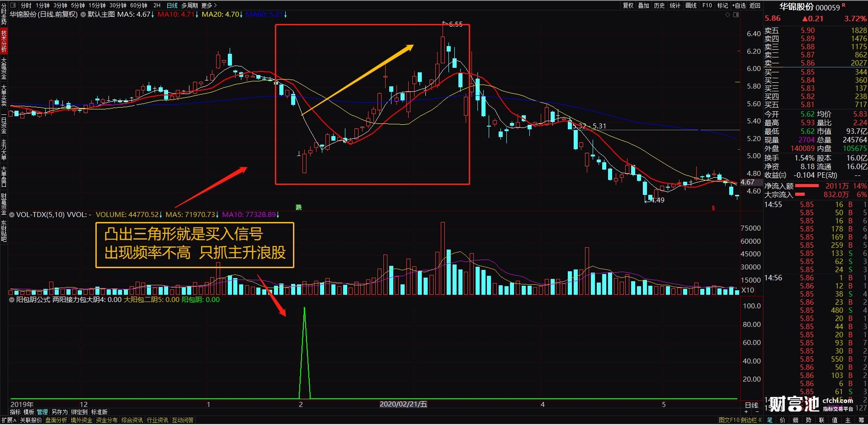Open the 关联报价 tab
This screenshot has height=425, width=868.
coord(31,420)
